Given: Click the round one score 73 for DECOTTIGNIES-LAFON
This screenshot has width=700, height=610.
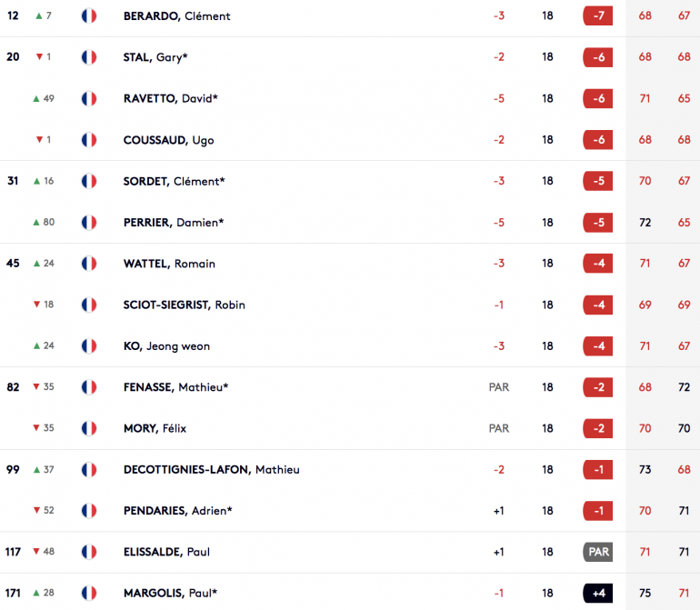Looking at the screenshot, I should (645, 470).
